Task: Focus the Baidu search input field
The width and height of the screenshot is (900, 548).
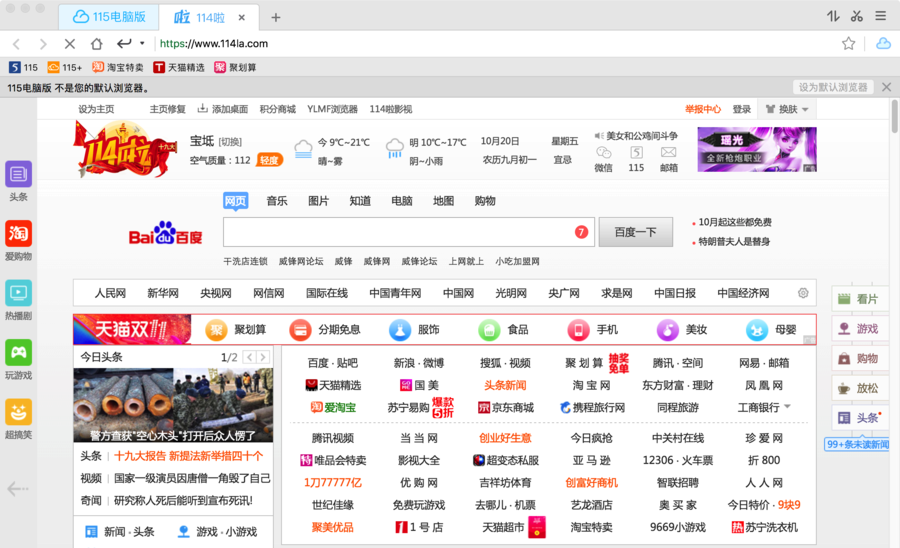Action: click(x=409, y=232)
